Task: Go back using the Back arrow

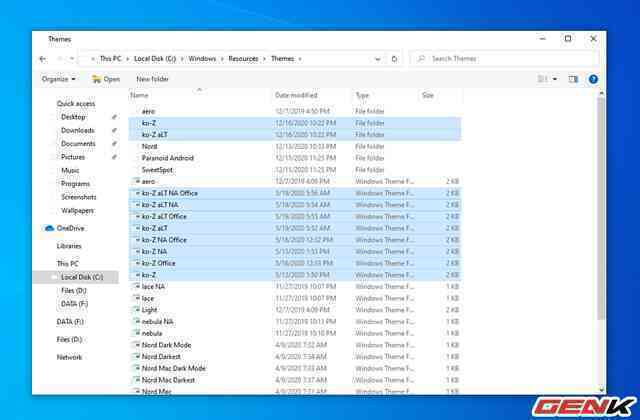Action: coord(43,59)
